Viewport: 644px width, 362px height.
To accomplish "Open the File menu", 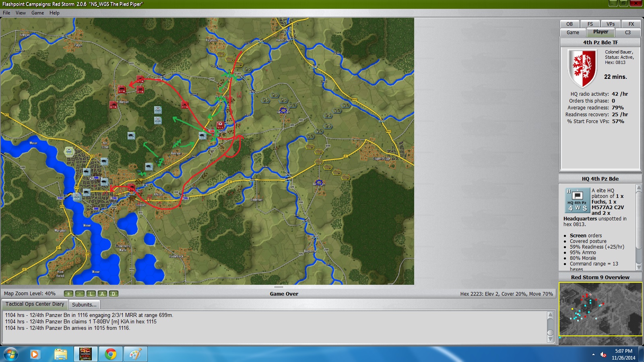I will 6,13.
